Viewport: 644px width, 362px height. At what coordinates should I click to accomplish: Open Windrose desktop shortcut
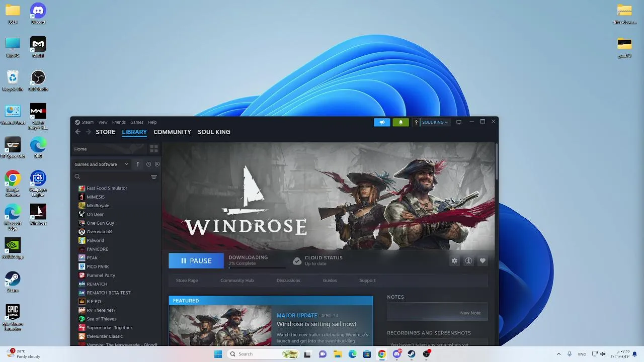pyautogui.click(x=38, y=215)
